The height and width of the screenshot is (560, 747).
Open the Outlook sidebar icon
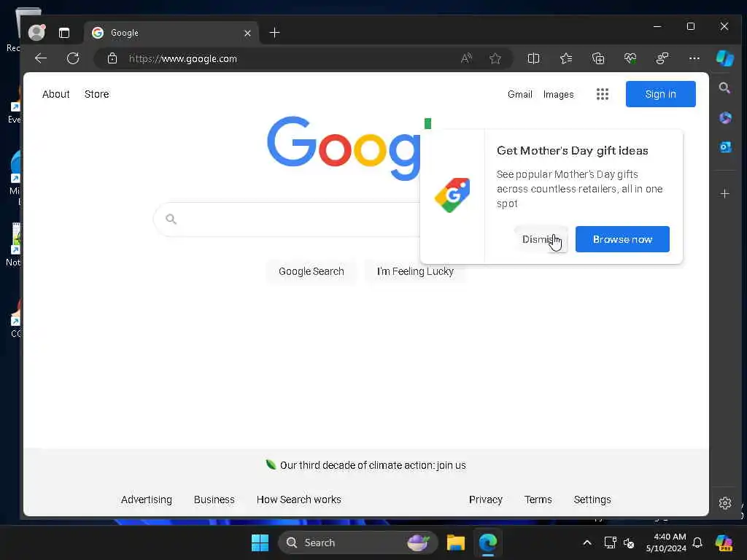click(x=725, y=147)
